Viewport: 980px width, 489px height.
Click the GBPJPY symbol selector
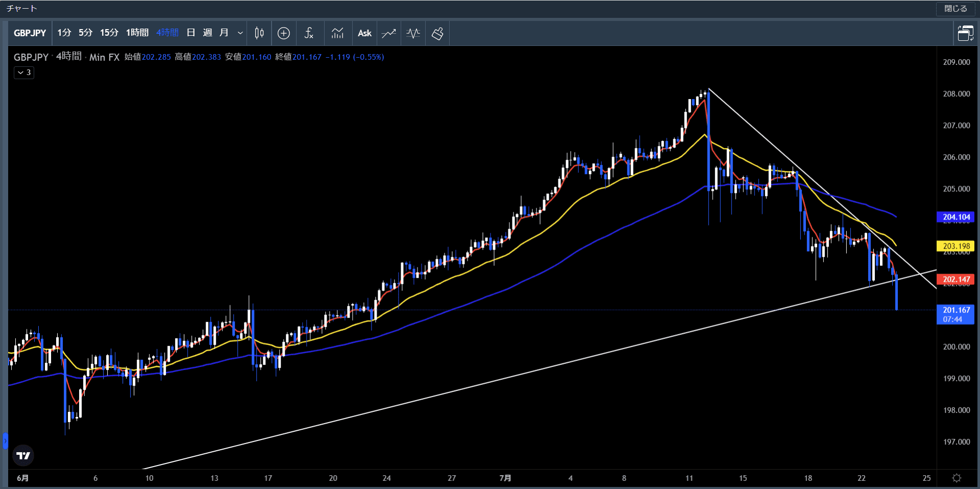(30, 33)
